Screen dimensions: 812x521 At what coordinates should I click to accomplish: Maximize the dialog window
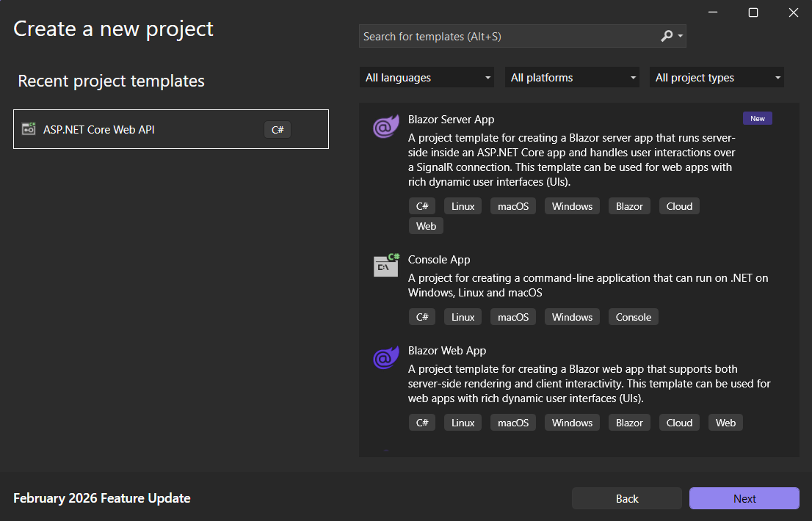pyautogui.click(x=753, y=12)
